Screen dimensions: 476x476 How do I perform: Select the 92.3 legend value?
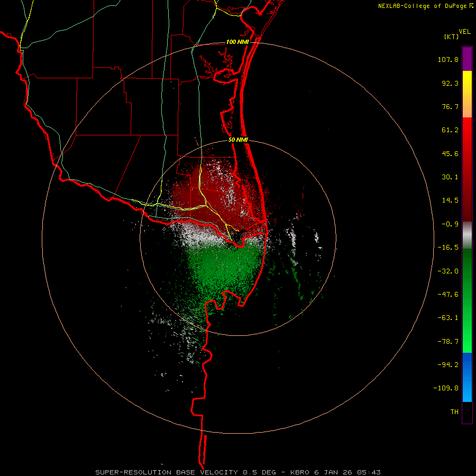coord(450,83)
